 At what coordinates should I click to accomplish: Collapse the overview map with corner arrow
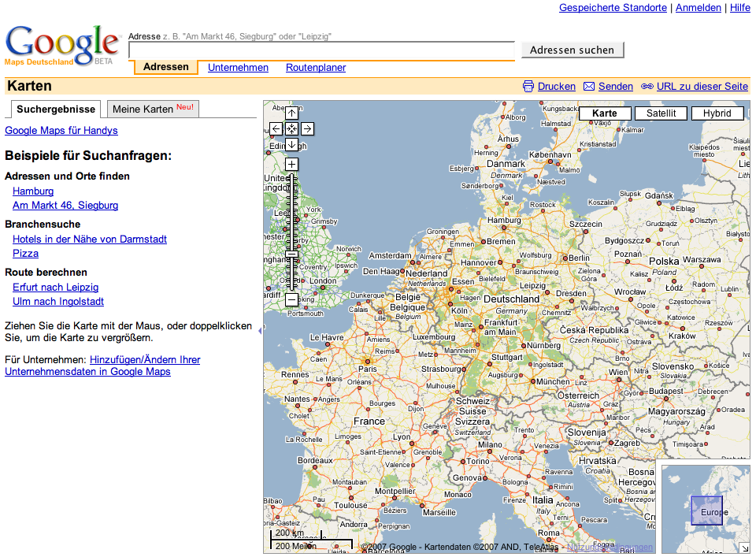(746, 548)
